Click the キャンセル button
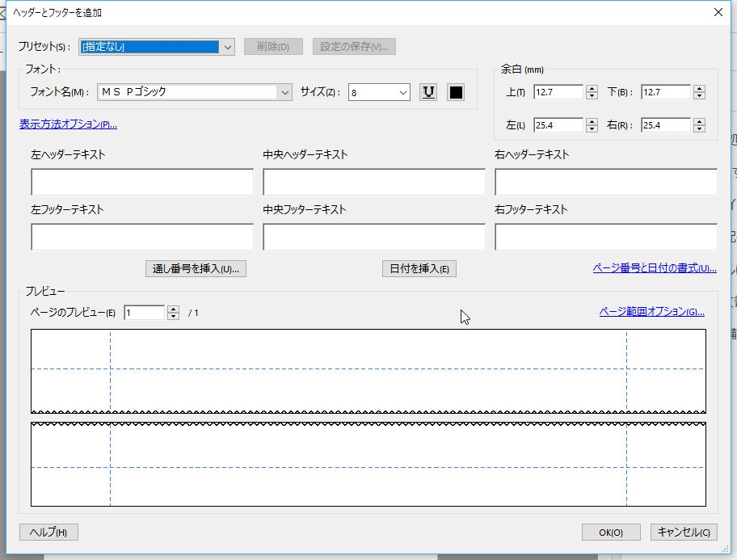The width and height of the screenshot is (737, 560). point(684,533)
